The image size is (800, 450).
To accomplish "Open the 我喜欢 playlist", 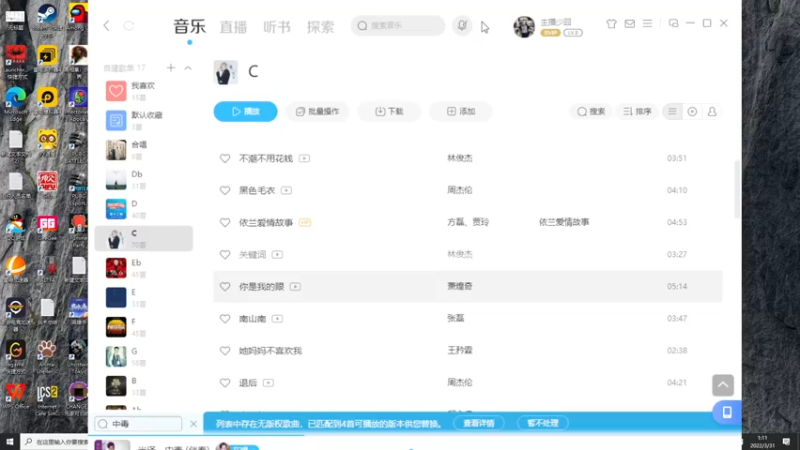I will click(x=144, y=91).
